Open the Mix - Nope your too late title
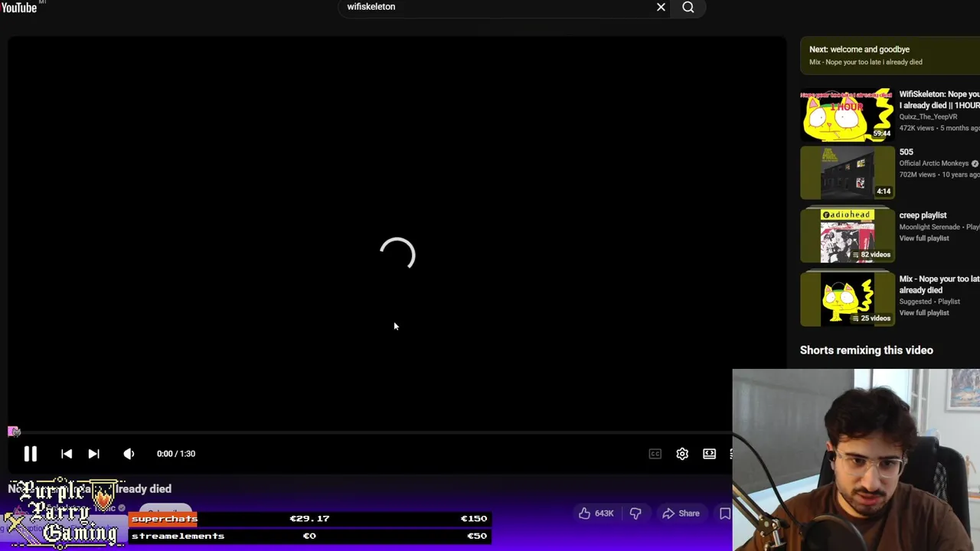This screenshot has width=980, height=551. pos(939,285)
